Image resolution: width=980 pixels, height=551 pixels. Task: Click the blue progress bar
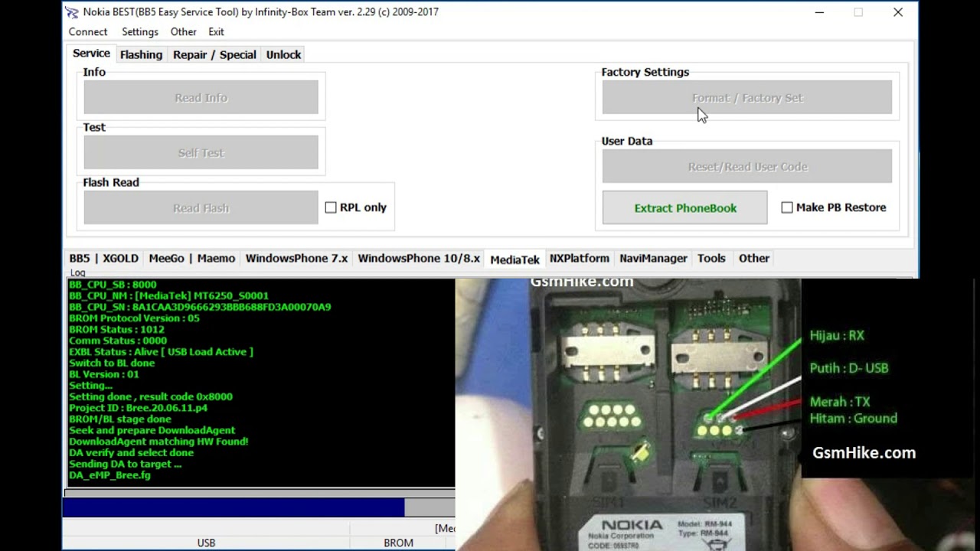pyautogui.click(x=234, y=507)
